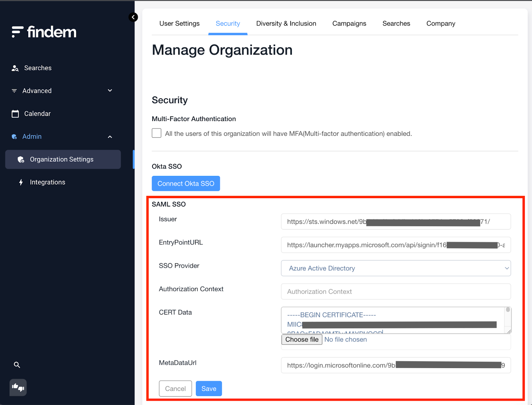The image size is (532, 405).
Task: Click the Searches person-search icon
Action: pos(15,68)
